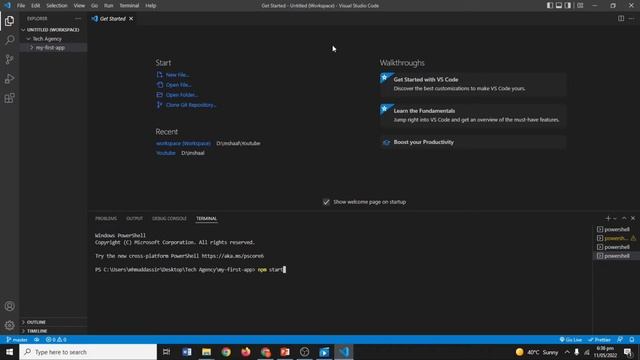Click the Open Folder... link
Image resolution: width=640 pixels, height=360 pixels.
tap(182, 95)
